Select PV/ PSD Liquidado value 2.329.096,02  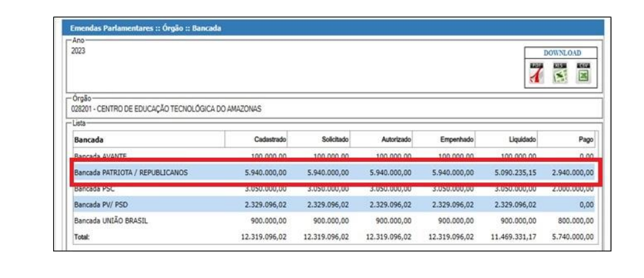515,205
